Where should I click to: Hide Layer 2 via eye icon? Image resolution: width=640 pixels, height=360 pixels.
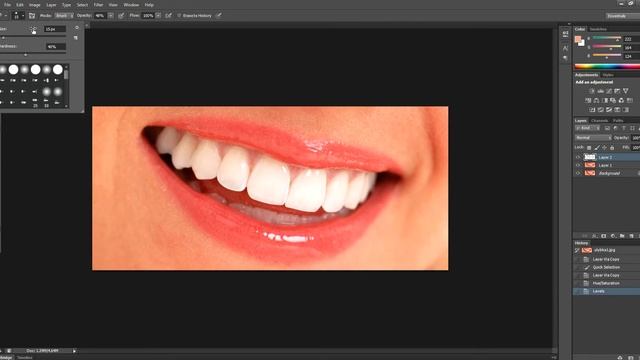click(x=578, y=157)
